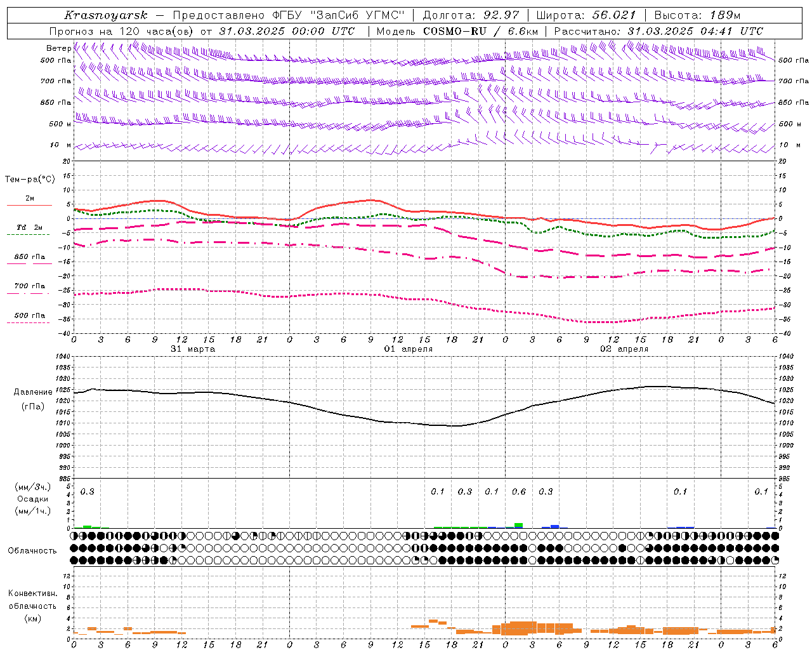Click the "01 апреля" date label

[x=409, y=349]
